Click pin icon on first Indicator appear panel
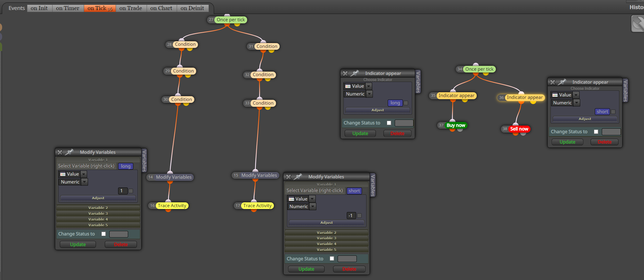The height and width of the screenshot is (280, 644). click(355, 73)
